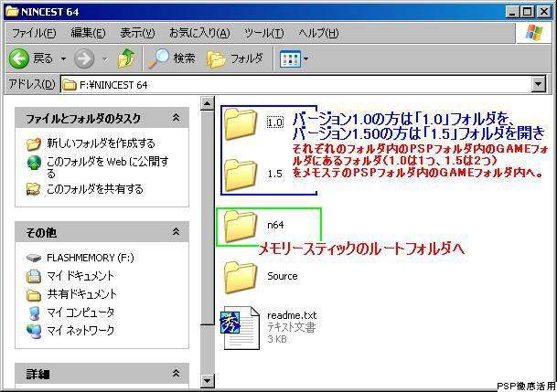
Task: Click the share this folder icon
Action: point(34,189)
